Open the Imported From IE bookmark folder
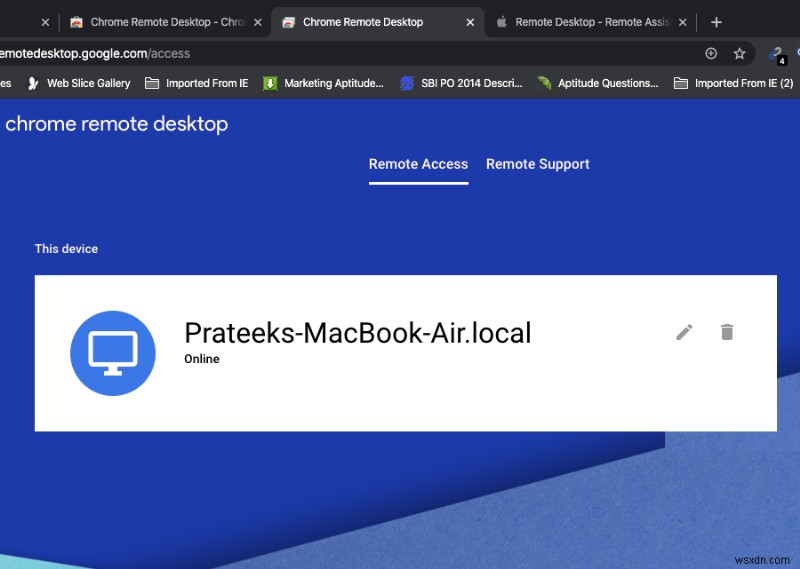The width and height of the screenshot is (800, 569). 196,83
